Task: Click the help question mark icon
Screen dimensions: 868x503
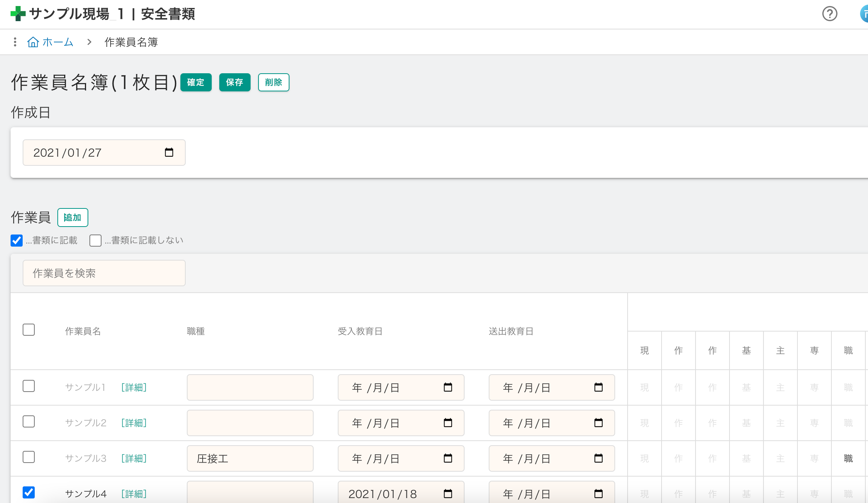Action: [x=830, y=14]
